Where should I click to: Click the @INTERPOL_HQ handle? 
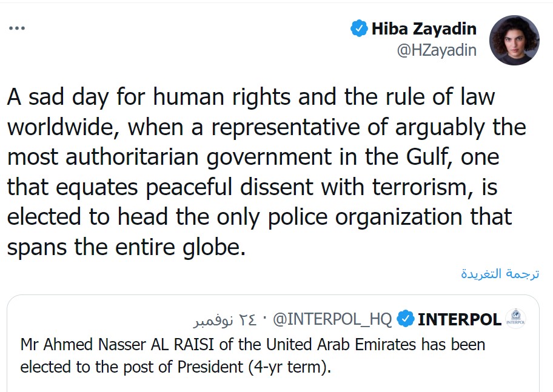tap(332, 319)
